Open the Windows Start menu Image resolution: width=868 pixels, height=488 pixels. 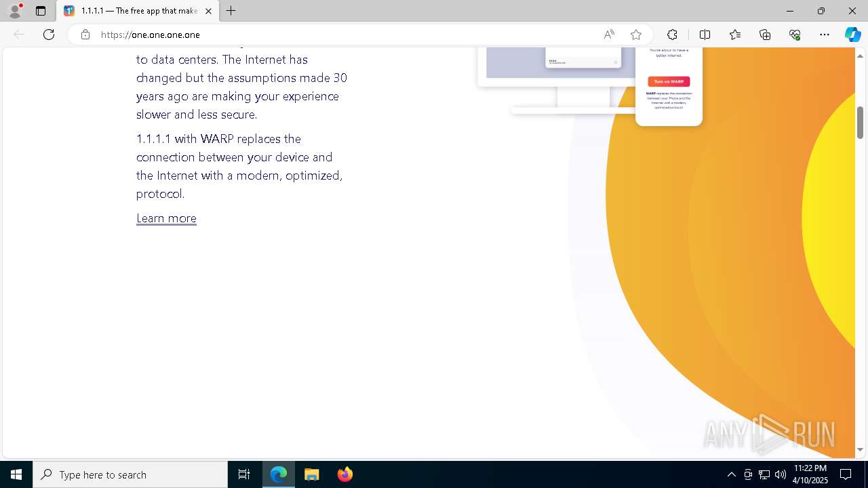16,474
